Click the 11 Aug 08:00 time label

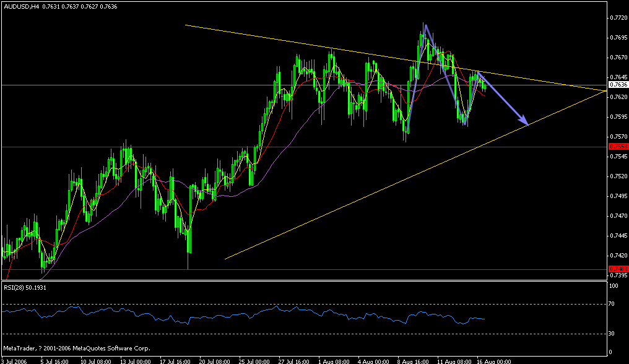point(454,361)
